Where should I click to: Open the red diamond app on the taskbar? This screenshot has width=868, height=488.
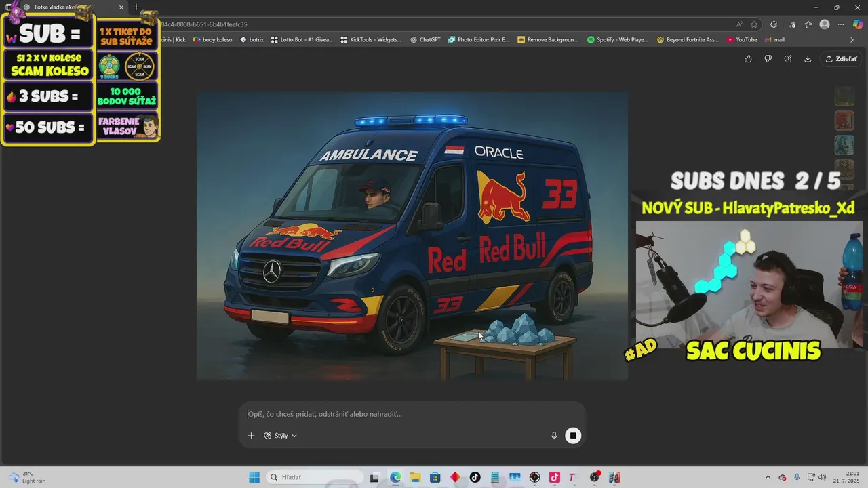455,477
